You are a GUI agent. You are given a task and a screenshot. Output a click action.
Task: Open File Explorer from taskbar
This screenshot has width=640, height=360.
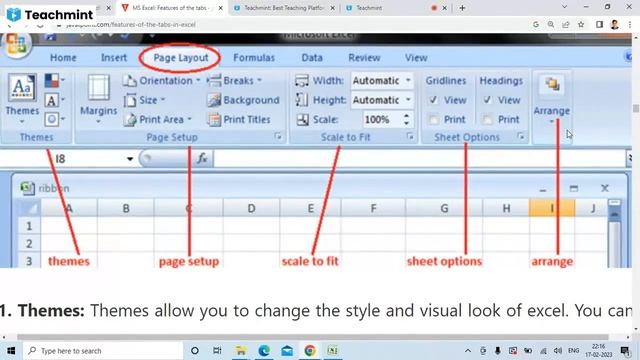[x=241, y=351]
